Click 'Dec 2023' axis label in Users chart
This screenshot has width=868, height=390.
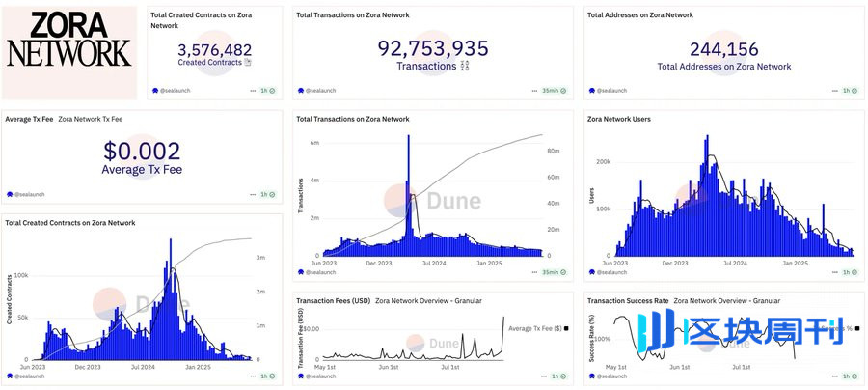[x=675, y=264]
